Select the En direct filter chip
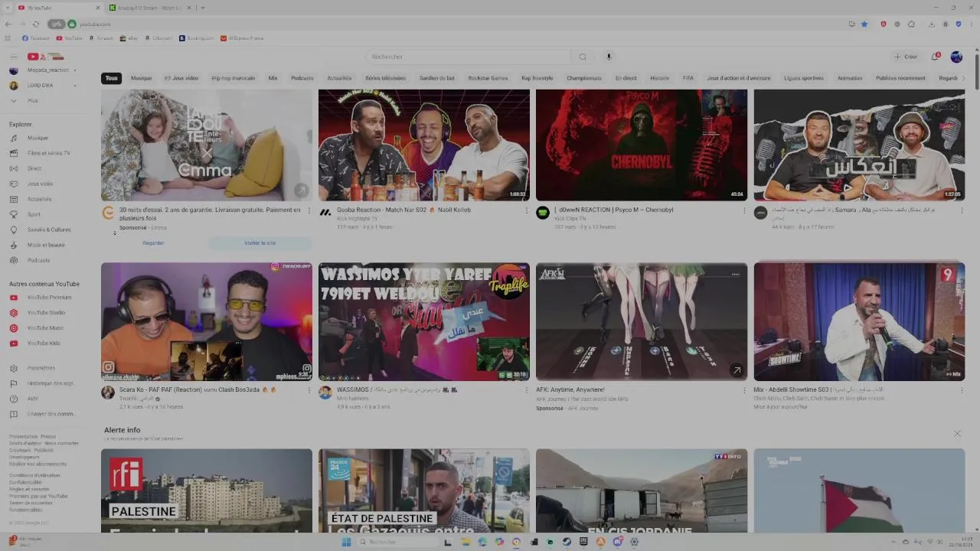The width and height of the screenshot is (980, 551). [626, 78]
